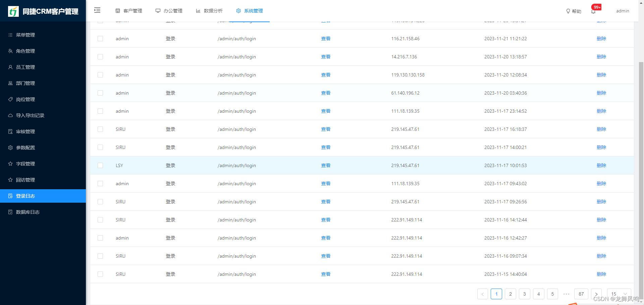Click 查看 for the 2023-11-15 14:40:04 row
Image resolution: width=644 pixels, height=305 pixels.
click(x=326, y=274)
